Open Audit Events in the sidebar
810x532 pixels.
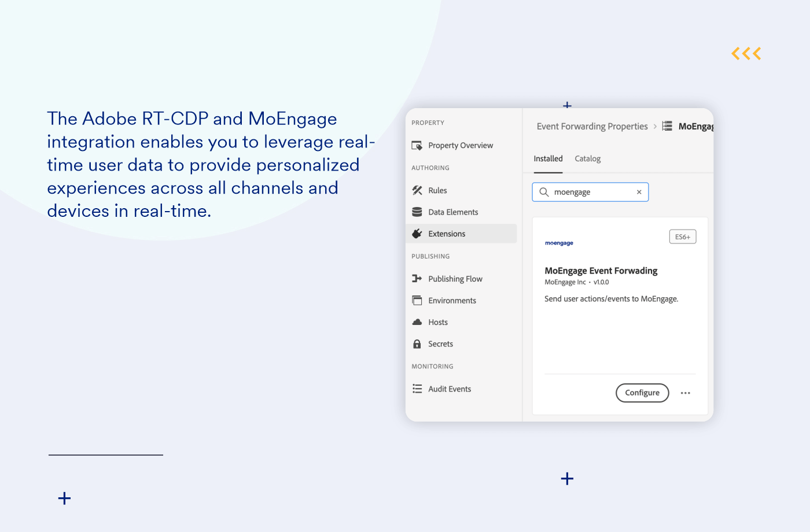[x=450, y=389]
